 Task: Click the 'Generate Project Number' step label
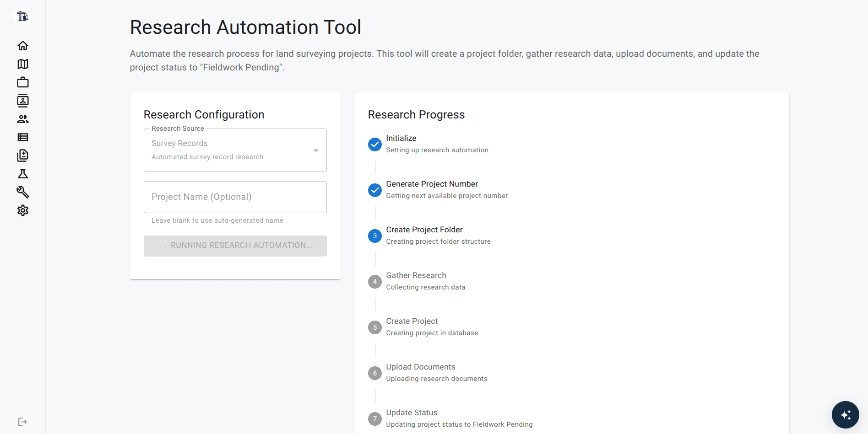[432, 184]
